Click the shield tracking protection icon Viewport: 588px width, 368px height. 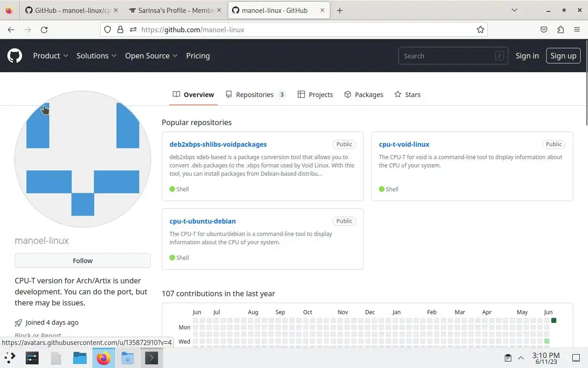coord(107,29)
